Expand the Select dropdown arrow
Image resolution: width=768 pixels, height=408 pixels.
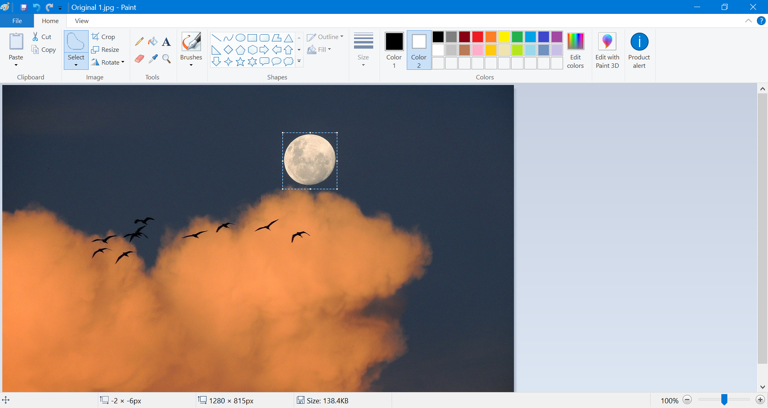coord(76,65)
